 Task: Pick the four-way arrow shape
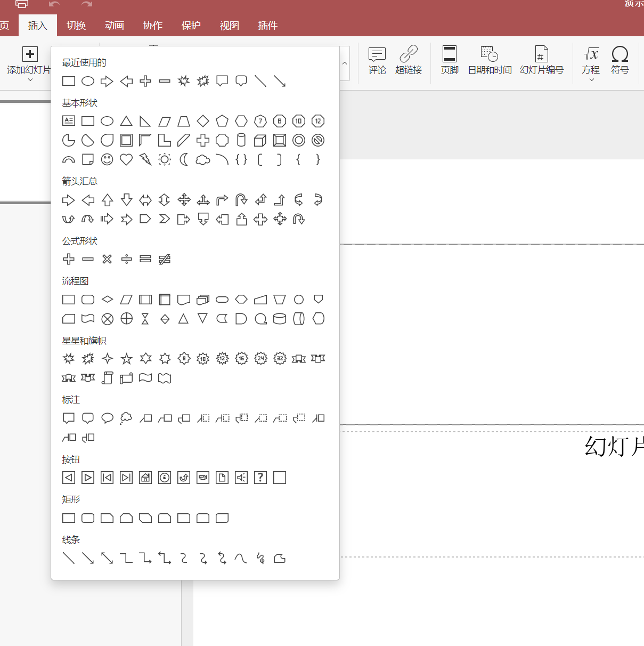[184, 200]
